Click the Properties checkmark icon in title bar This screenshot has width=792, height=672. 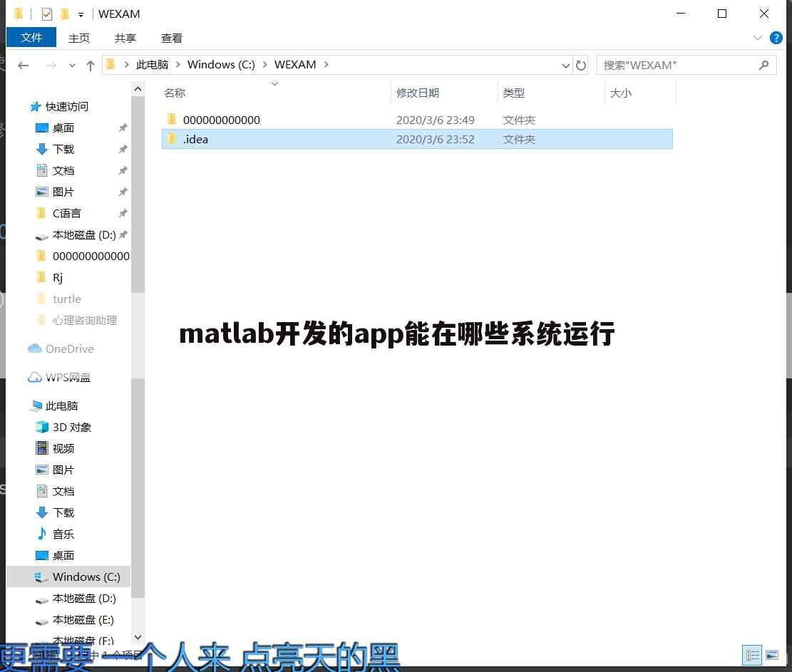46,14
